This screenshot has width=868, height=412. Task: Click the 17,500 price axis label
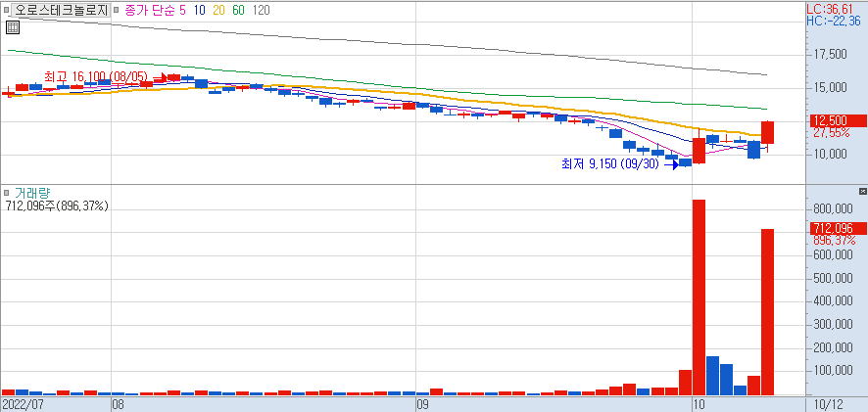pos(831,54)
